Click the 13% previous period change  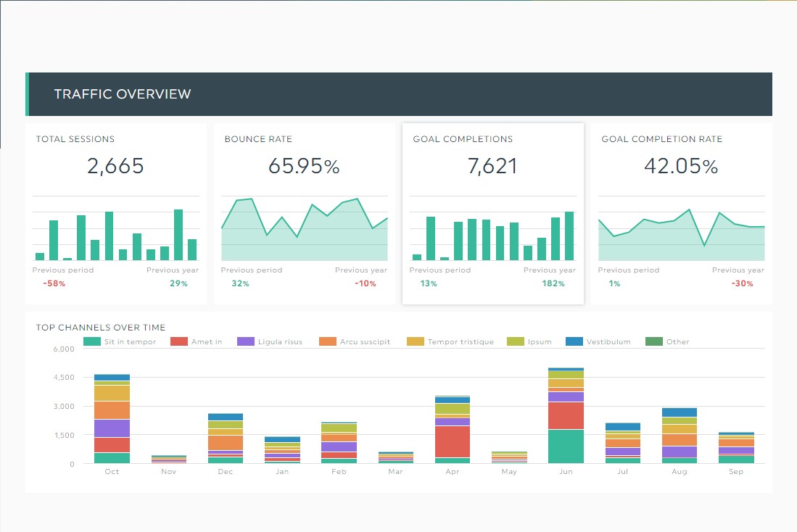429,283
